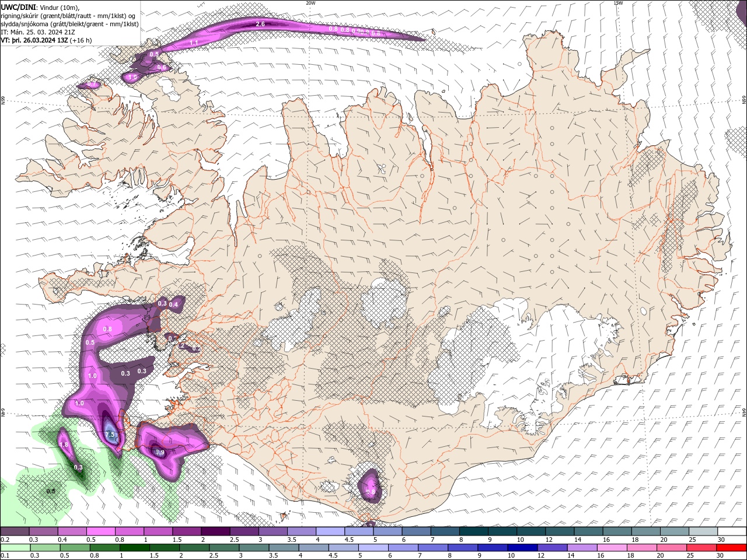
Task: Click the '16' label on the upper snow scale
Action: tap(606, 540)
